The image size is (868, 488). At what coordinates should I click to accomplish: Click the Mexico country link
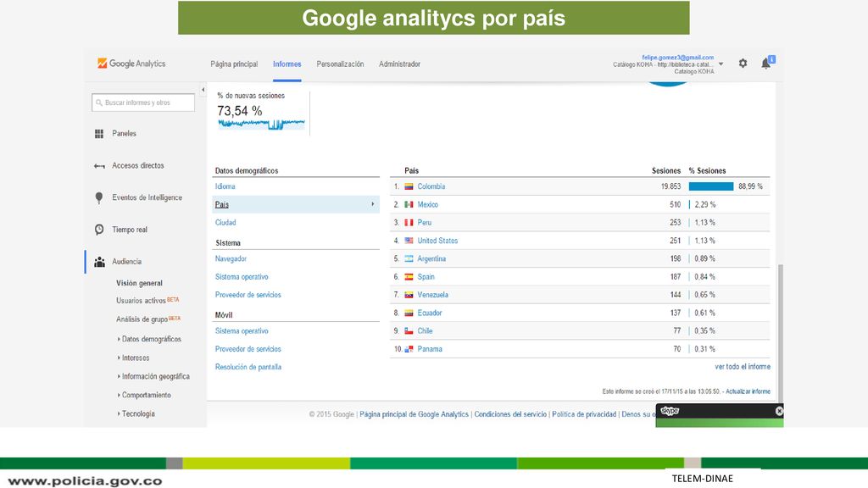point(427,205)
